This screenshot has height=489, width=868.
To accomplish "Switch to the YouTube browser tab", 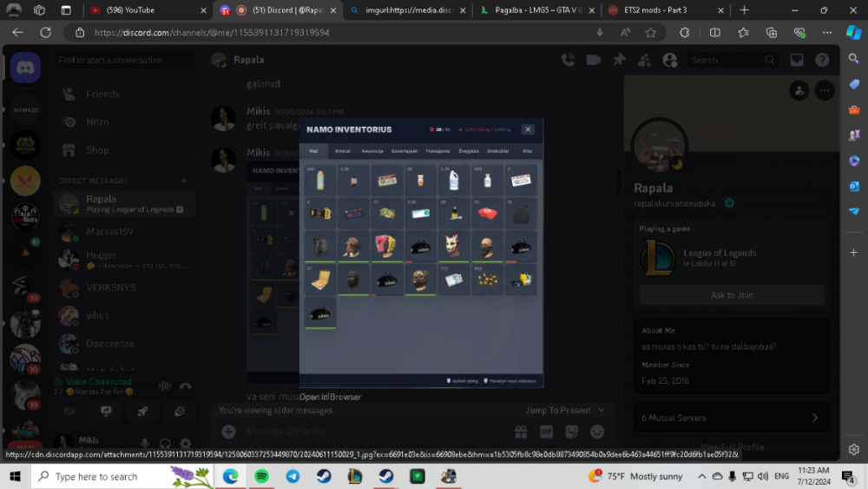I will click(148, 10).
